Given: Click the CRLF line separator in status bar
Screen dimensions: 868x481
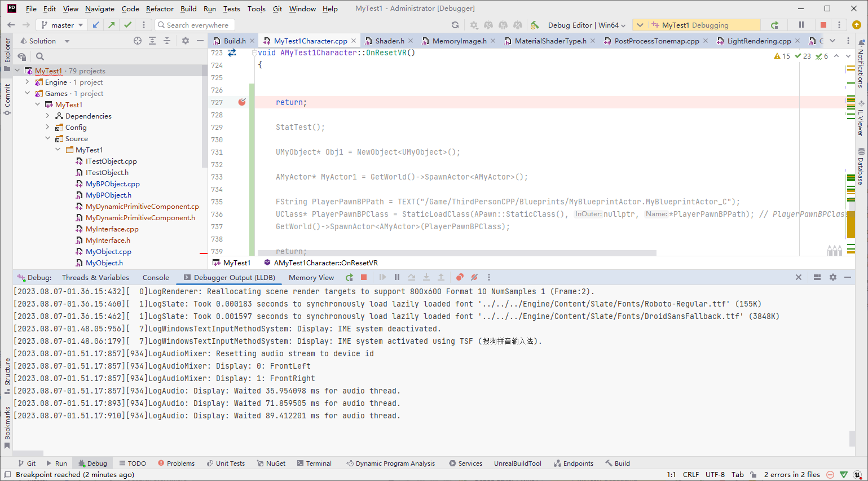Looking at the screenshot, I should click(691, 475).
